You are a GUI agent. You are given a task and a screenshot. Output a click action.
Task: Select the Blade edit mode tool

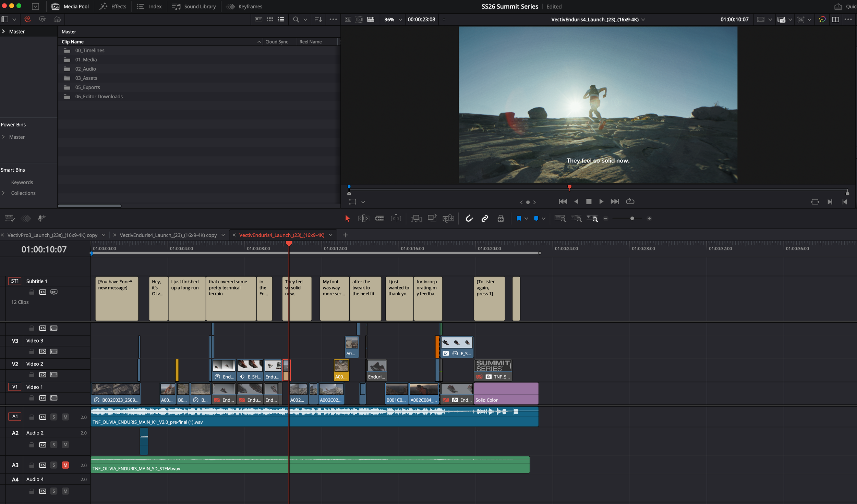click(379, 219)
